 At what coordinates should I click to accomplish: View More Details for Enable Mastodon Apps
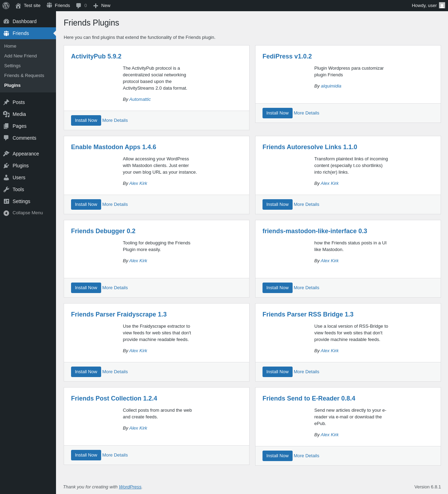[115, 204]
